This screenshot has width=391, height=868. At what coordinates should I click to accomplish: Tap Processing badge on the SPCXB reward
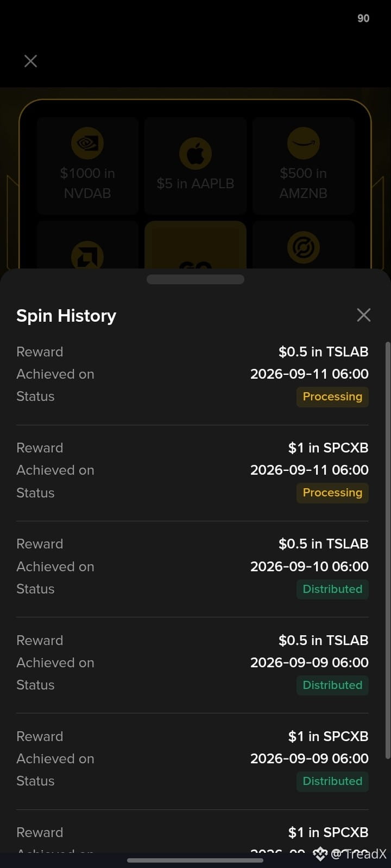tap(332, 493)
